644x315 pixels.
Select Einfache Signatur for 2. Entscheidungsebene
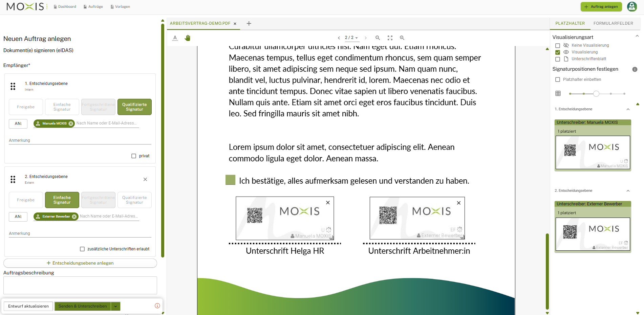click(62, 200)
